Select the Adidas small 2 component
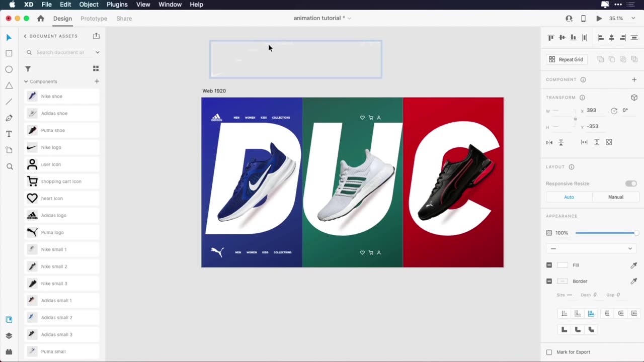Screen dimensions: 644x362 coord(62,318)
